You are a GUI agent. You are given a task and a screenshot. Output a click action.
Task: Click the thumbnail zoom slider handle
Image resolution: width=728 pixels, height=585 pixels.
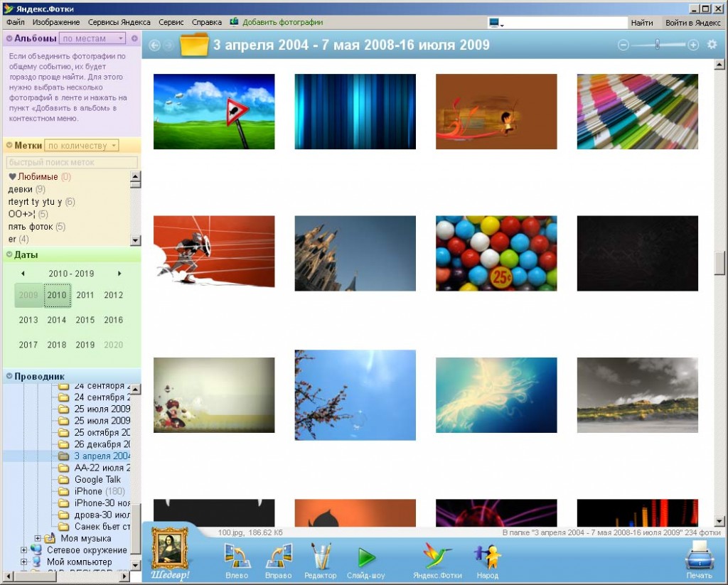click(x=658, y=45)
